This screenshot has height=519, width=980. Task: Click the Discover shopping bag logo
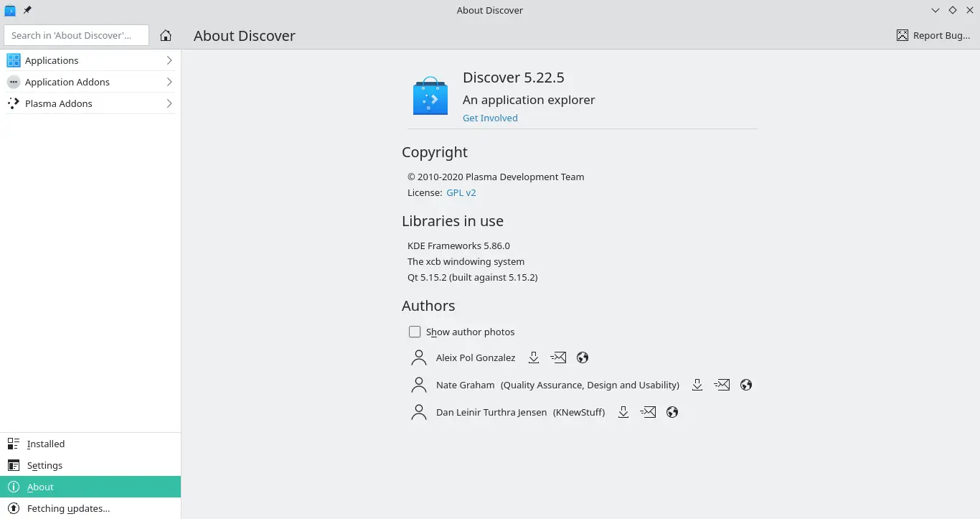430,97
